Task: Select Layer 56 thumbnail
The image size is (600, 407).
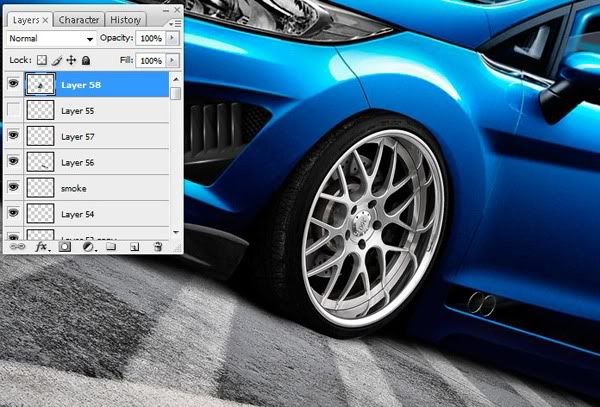Action: coord(40,162)
